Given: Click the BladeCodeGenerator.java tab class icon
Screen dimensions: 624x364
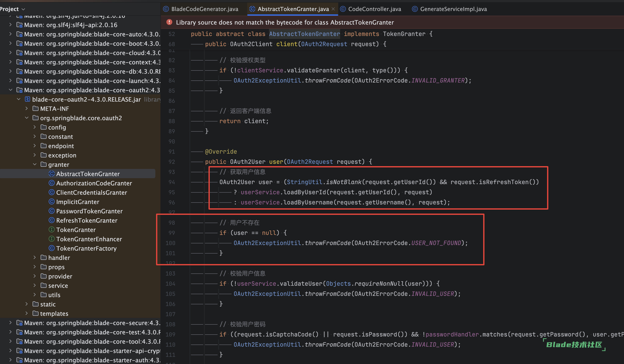Looking at the screenshot, I should (166, 9).
